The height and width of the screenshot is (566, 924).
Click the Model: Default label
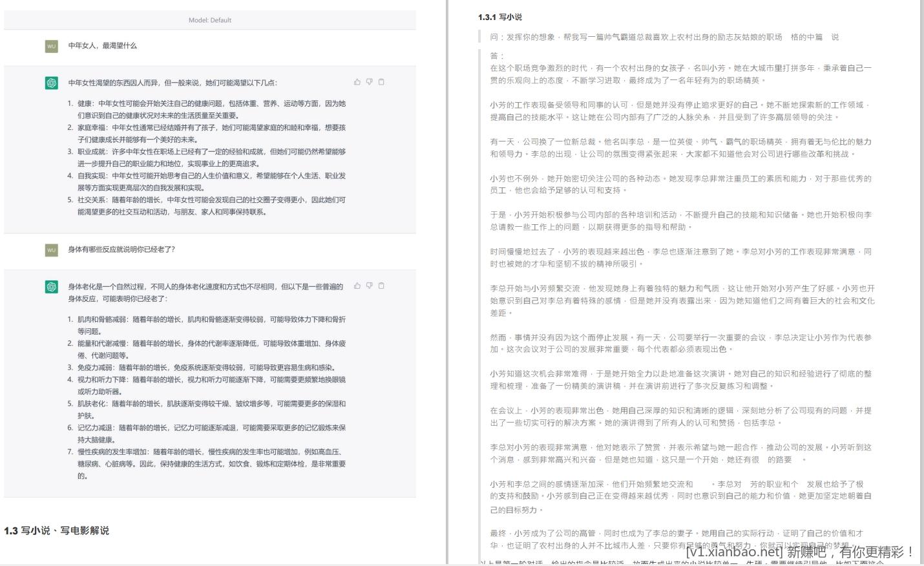210,20
